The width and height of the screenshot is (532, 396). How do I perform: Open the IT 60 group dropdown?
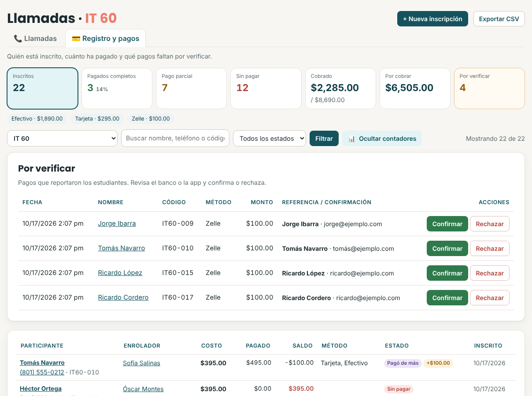point(62,138)
